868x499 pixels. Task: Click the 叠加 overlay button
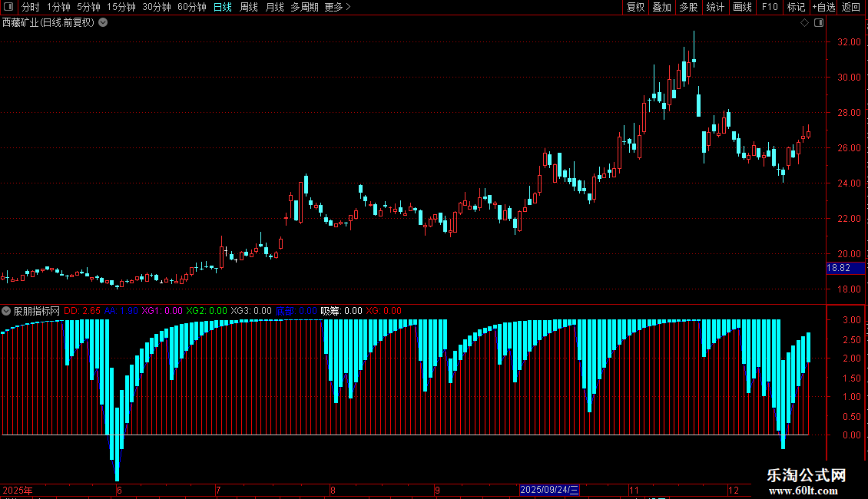[x=661, y=7]
